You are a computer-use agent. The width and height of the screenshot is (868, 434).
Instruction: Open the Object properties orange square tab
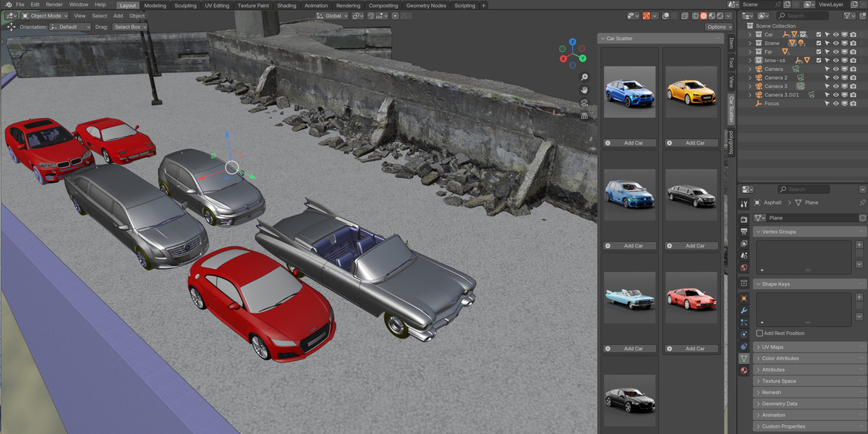click(x=744, y=298)
